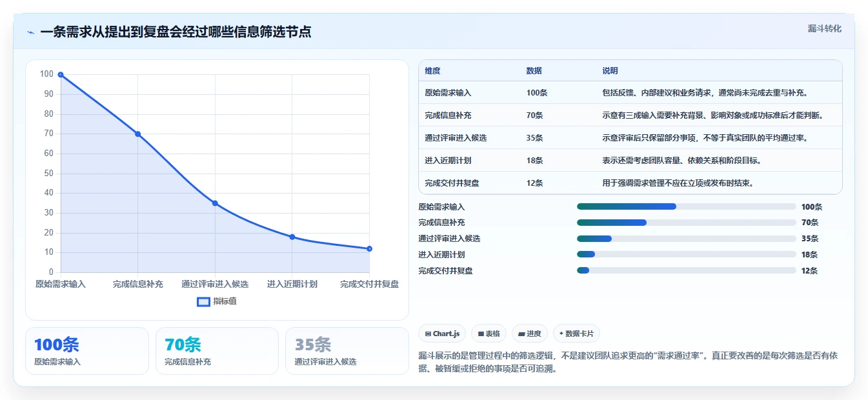Click table value 12条

tap(534, 183)
